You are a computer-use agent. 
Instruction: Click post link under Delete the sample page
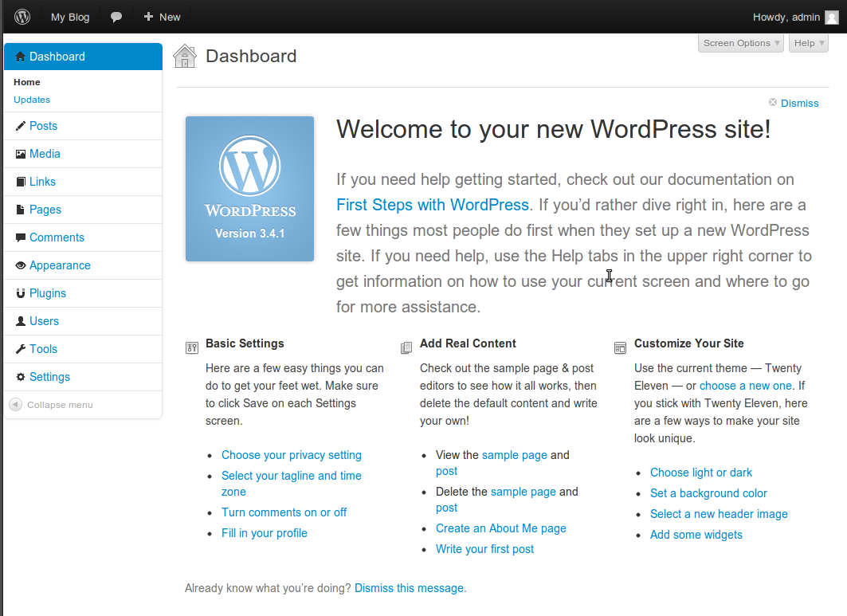tap(446, 508)
